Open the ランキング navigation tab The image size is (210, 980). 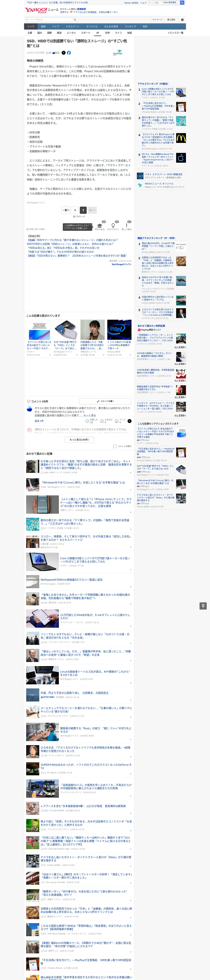click(x=130, y=27)
